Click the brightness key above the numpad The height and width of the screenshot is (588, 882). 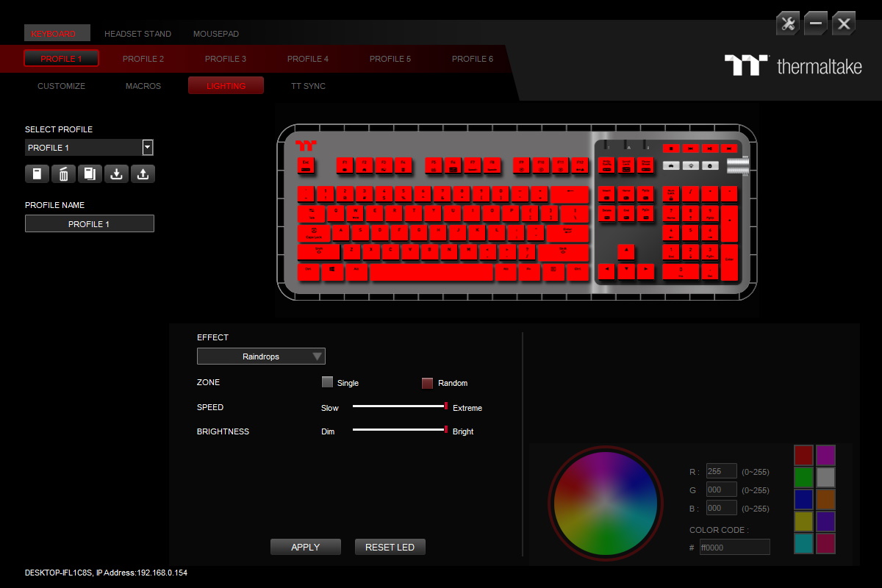click(x=689, y=165)
